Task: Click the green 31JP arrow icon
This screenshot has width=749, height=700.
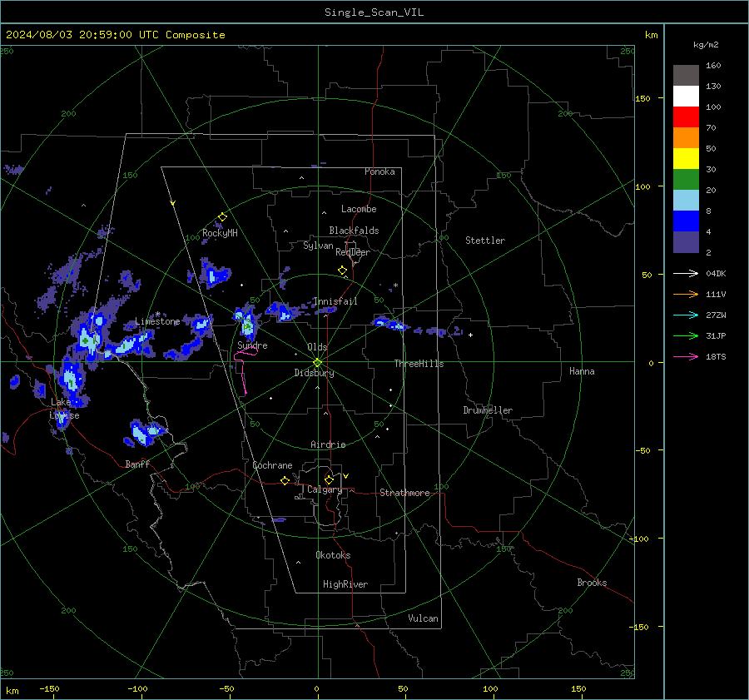Action: (x=686, y=336)
